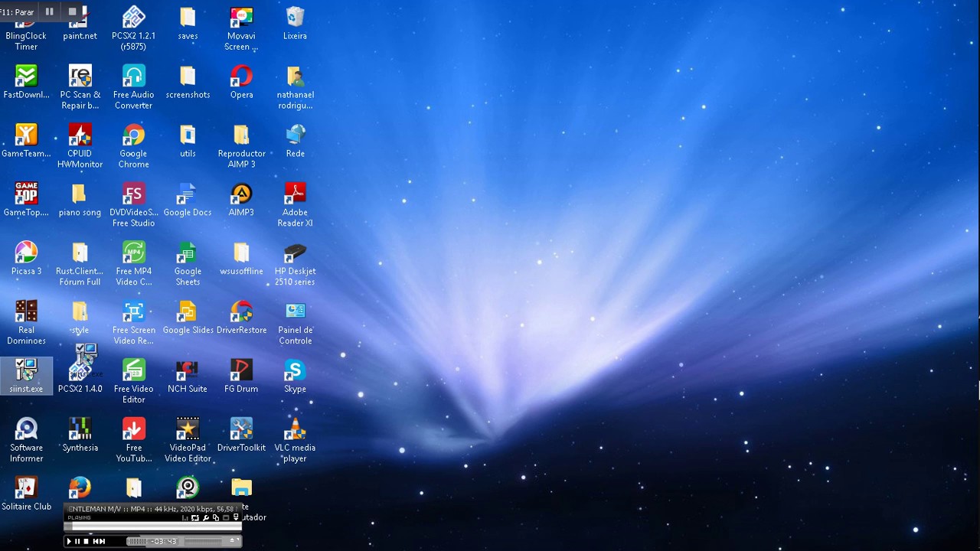The width and height of the screenshot is (980, 551).
Task: Open the Reproductor AIMP 3 folder
Action: tap(241, 145)
